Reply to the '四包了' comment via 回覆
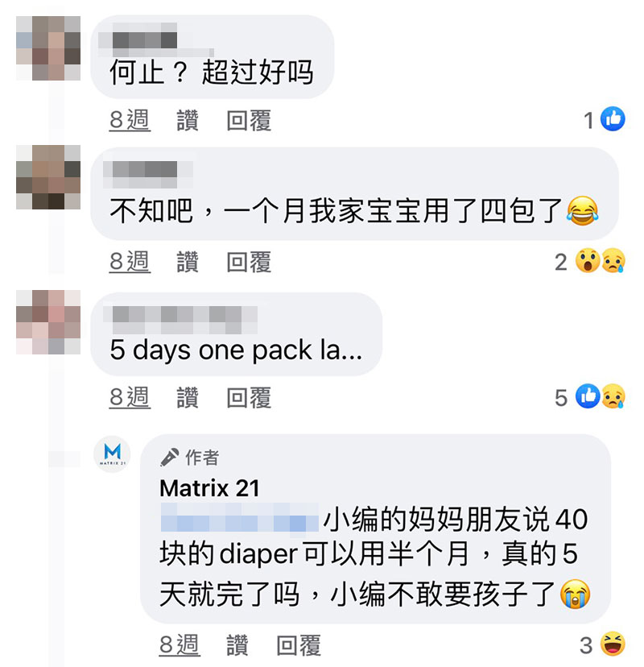This screenshot has height=667, width=644. [249, 261]
